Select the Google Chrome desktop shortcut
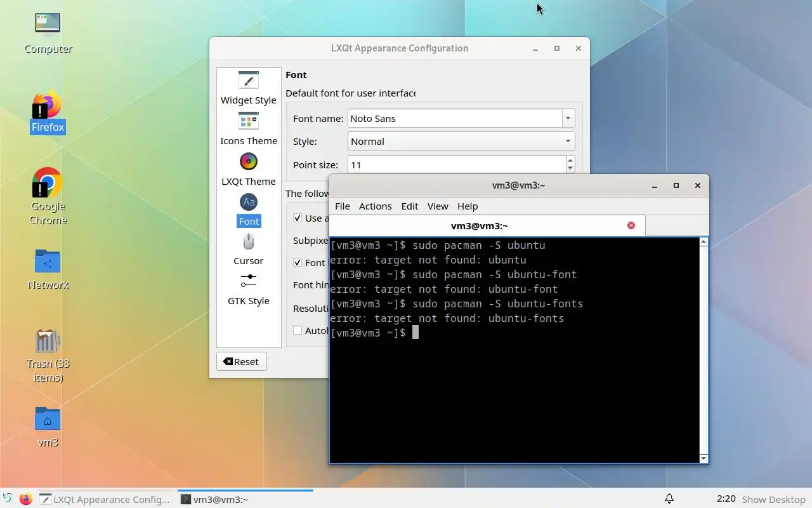812x508 pixels. click(48, 197)
